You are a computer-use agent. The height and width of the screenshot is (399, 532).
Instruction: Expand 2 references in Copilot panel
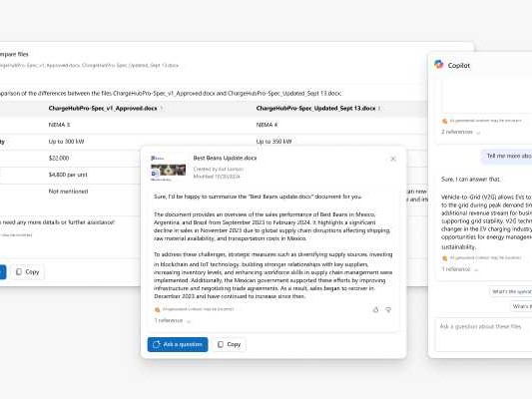tap(461, 132)
